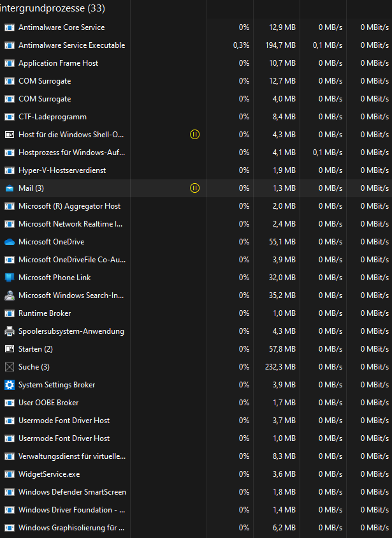
Task: Click the Runtime Broker process icon
Action: point(10,313)
